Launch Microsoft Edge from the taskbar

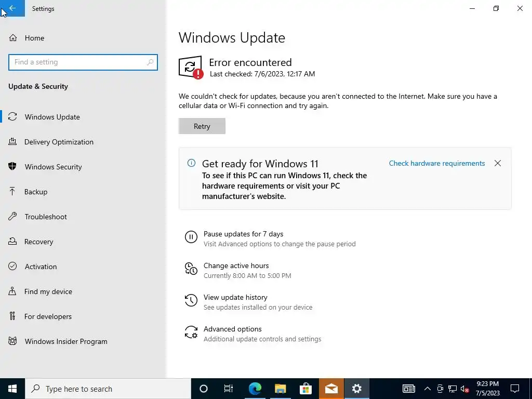pyautogui.click(x=255, y=389)
